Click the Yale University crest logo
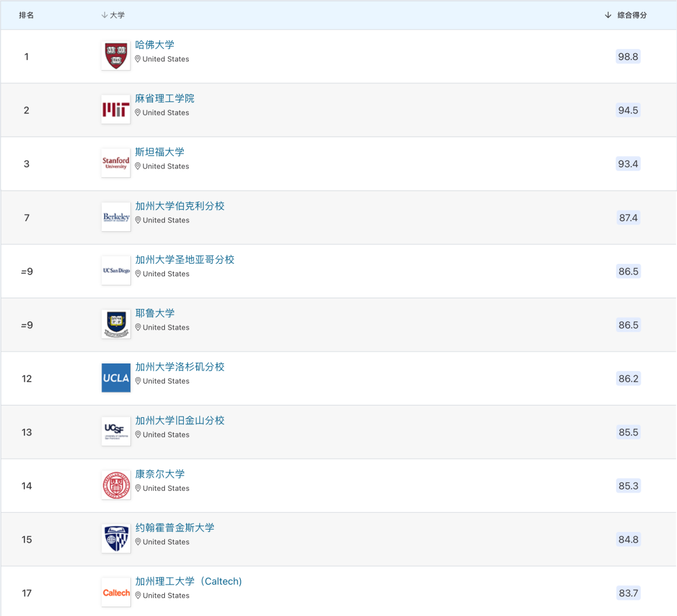 pos(116,324)
